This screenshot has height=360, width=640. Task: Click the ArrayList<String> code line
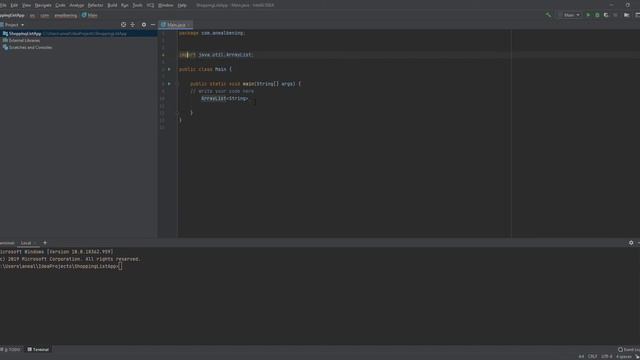(x=224, y=98)
